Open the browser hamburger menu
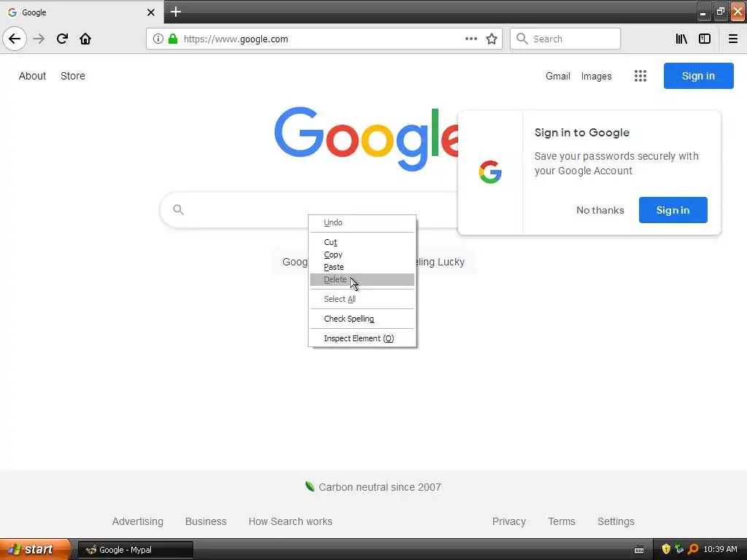Image resolution: width=747 pixels, height=560 pixels. coord(733,39)
